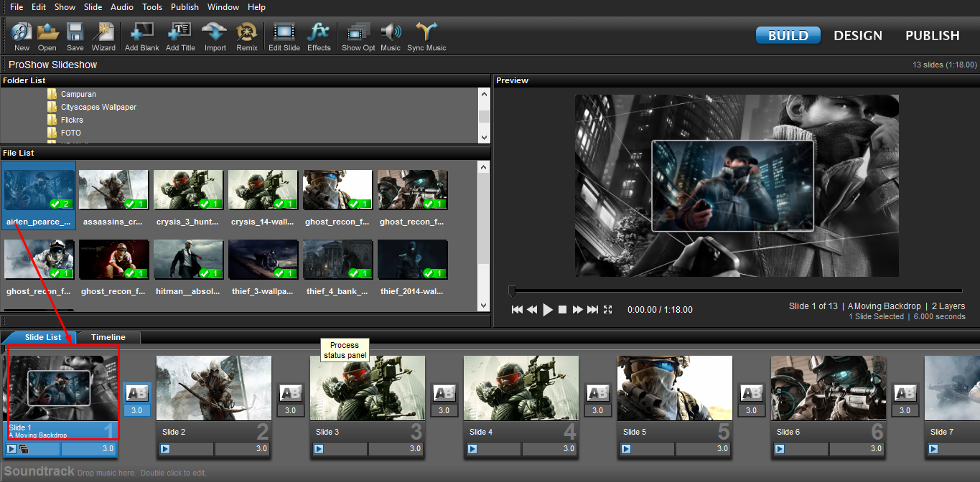Open the Audio menu

pyautogui.click(x=122, y=7)
